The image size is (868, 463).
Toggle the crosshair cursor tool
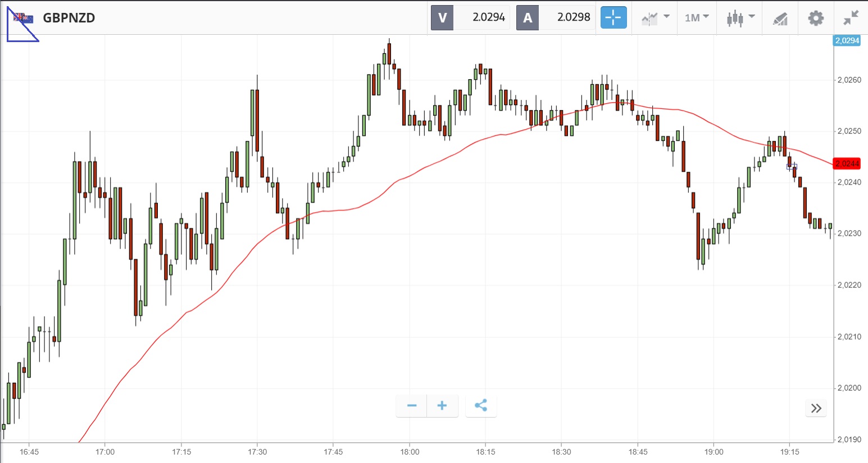point(613,17)
